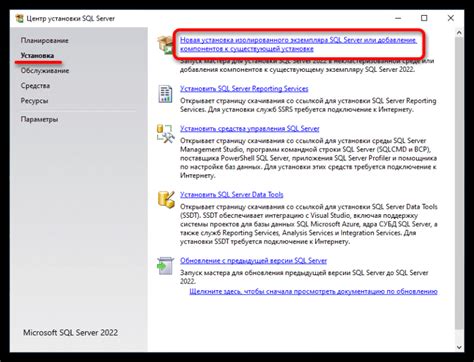Click the upgrade from previous version icon
This screenshot has width=474, height=362.
pyautogui.click(x=165, y=266)
